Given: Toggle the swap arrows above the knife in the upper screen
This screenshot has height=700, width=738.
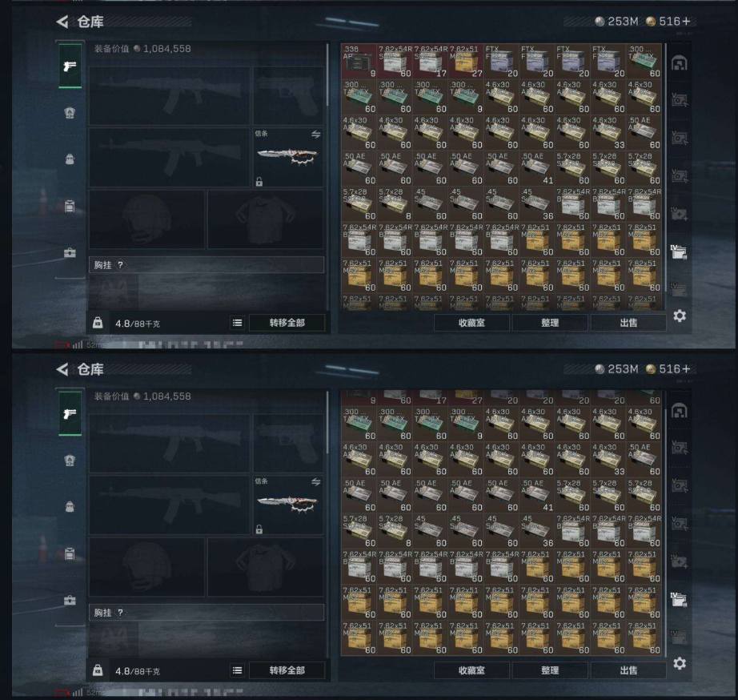Looking at the screenshot, I should coord(316,135).
